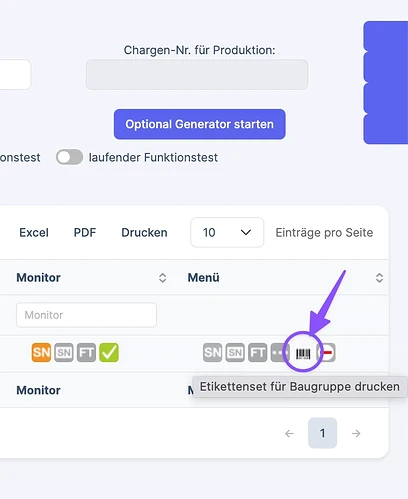Click outlined SN icon in Menü column
This screenshot has height=499, width=408.
[235, 352]
